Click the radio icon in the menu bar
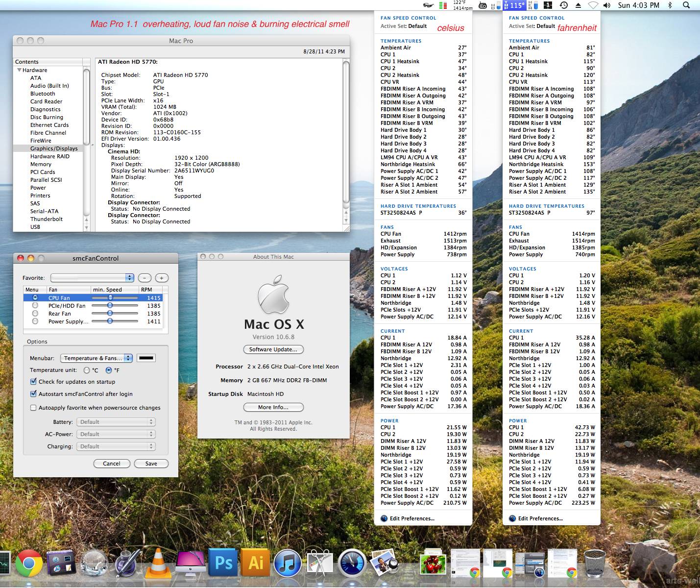This screenshot has width=700, height=588. (483, 5)
